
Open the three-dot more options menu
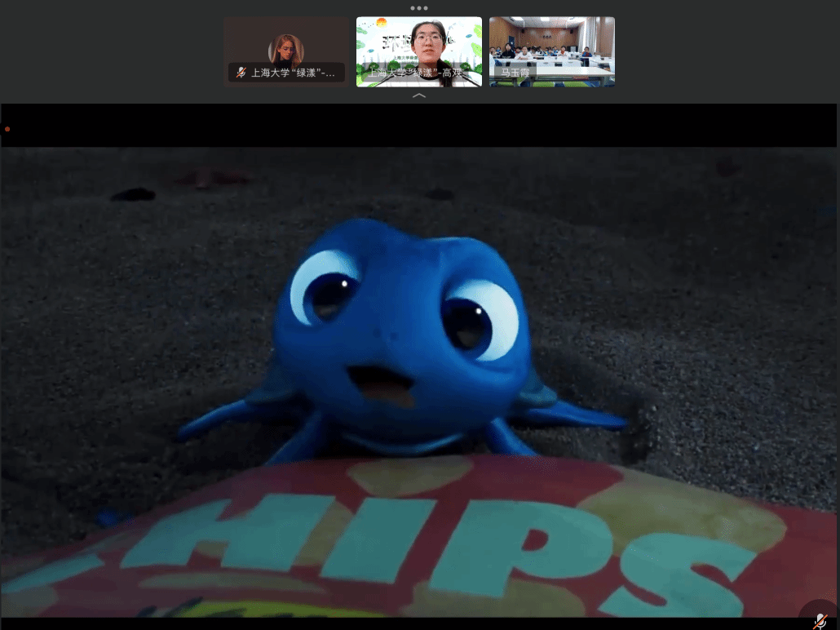[419, 8]
